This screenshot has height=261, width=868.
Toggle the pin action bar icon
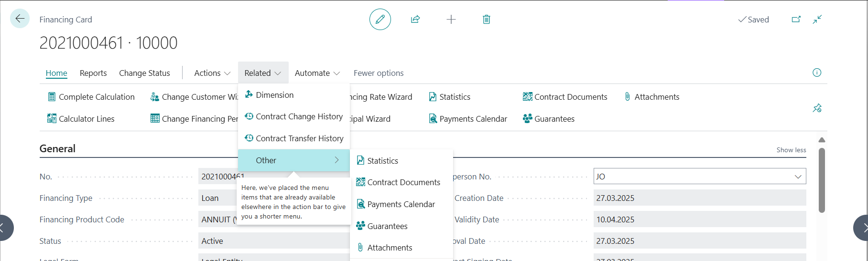817,108
